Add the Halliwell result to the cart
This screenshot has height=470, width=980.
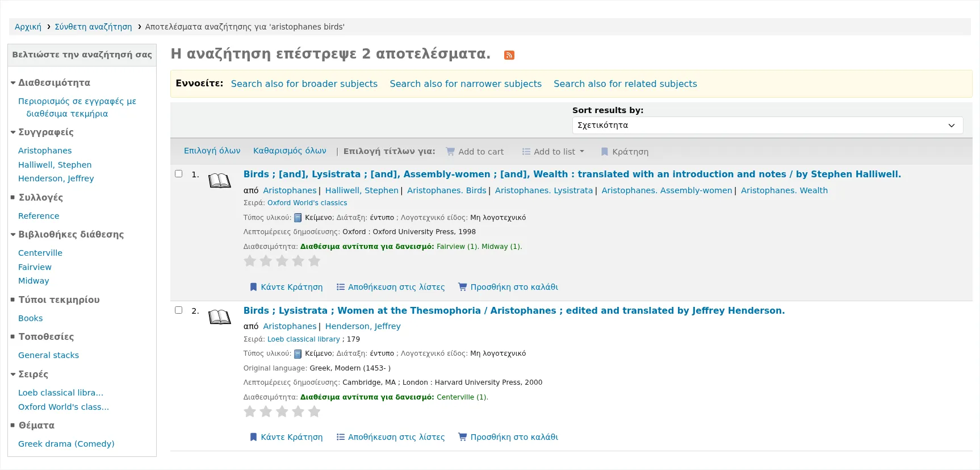click(508, 287)
